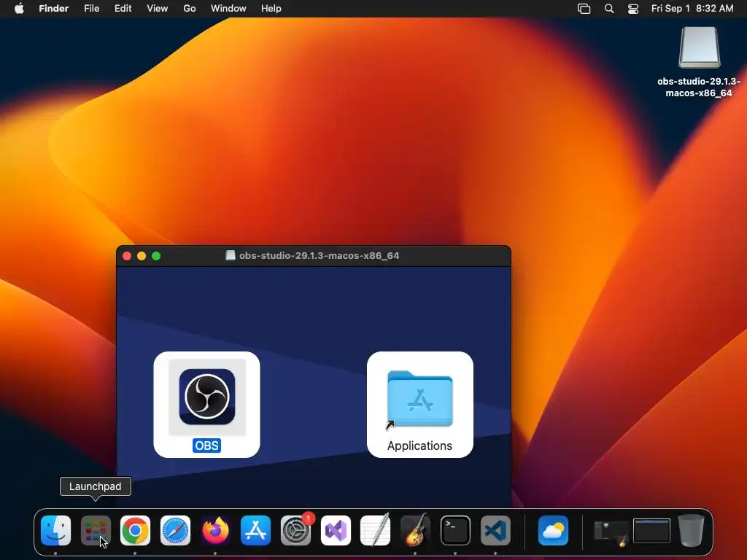747x560 pixels.
Task: Open the Apple menu
Action: point(19,9)
